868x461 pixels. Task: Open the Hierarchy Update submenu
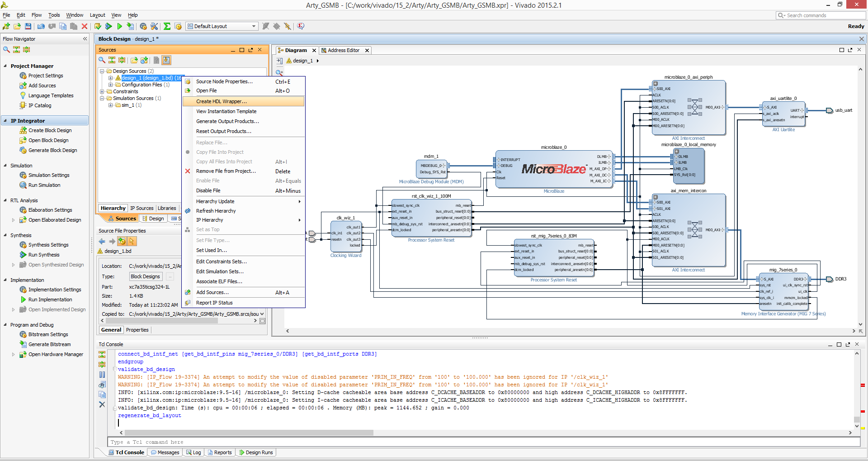[x=244, y=201]
